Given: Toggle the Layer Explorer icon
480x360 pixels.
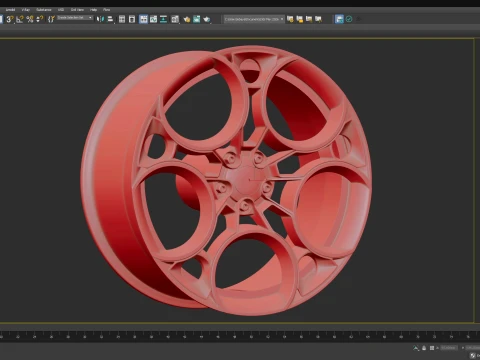Looking at the screenshot, I should [x=132, y=19].
